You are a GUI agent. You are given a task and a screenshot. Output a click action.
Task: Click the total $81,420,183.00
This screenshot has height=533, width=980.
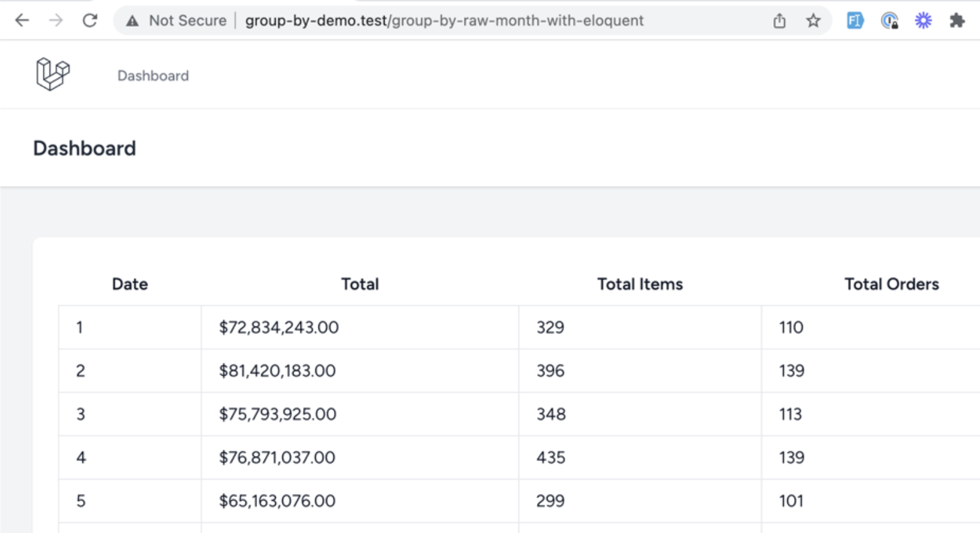[x=278, y=371]
